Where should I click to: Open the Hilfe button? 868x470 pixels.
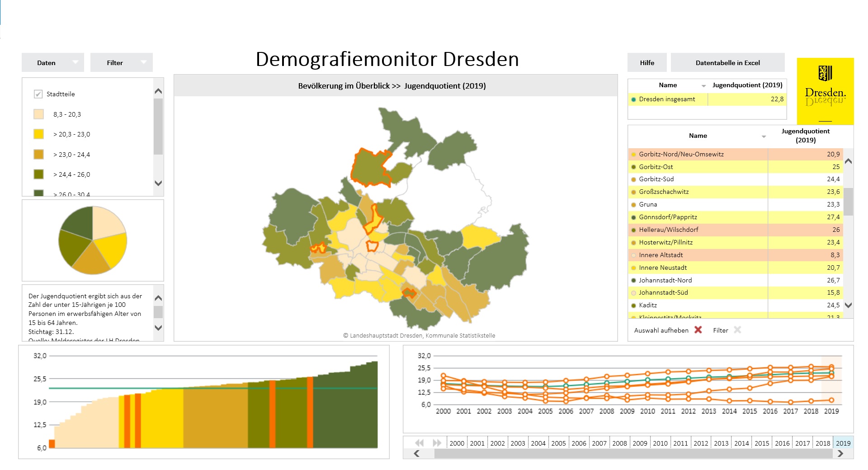(647, 63)
